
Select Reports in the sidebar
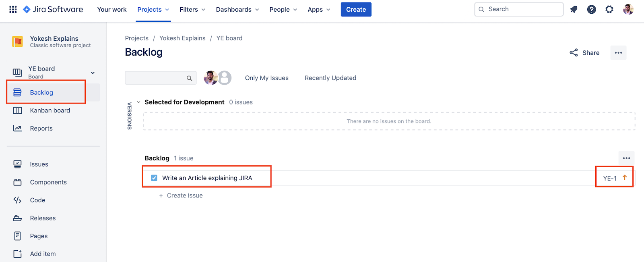(x=41, y=128)
